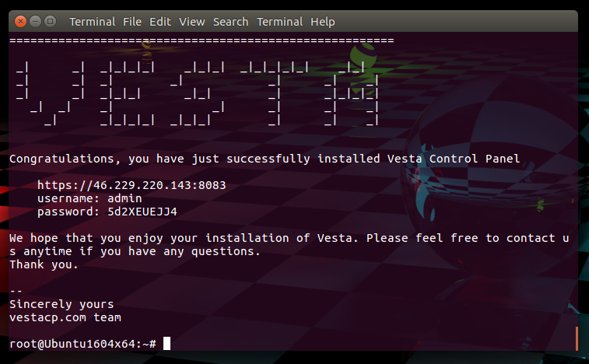This screenshot has height=364, width=589.
Task: Open the Terminal application menu
Action: pyautogui.click(x=92, y=22)
